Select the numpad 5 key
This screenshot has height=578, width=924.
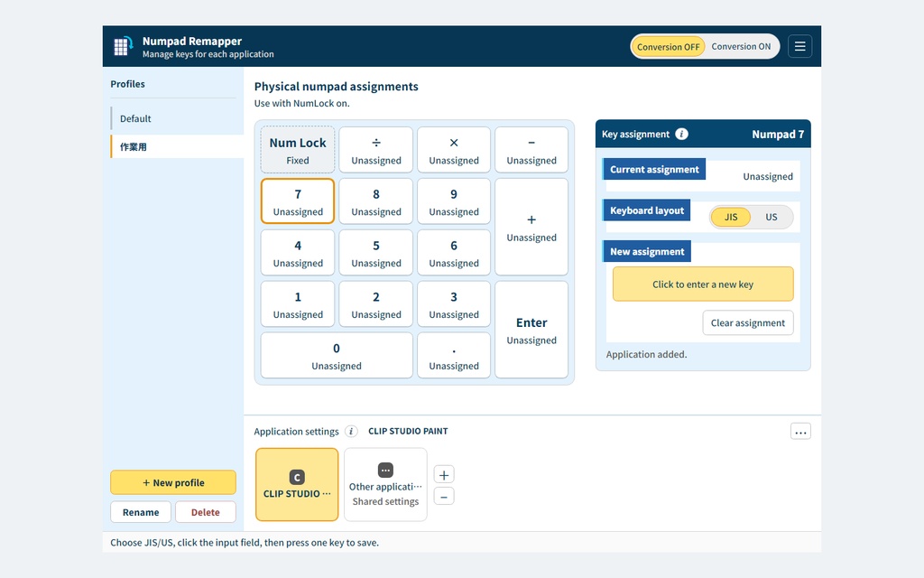coord(376,253)
